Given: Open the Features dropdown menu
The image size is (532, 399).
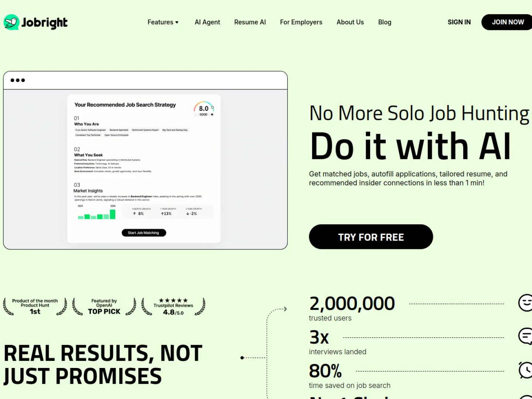Looking at the screenshot, I should tap(163, 22).
